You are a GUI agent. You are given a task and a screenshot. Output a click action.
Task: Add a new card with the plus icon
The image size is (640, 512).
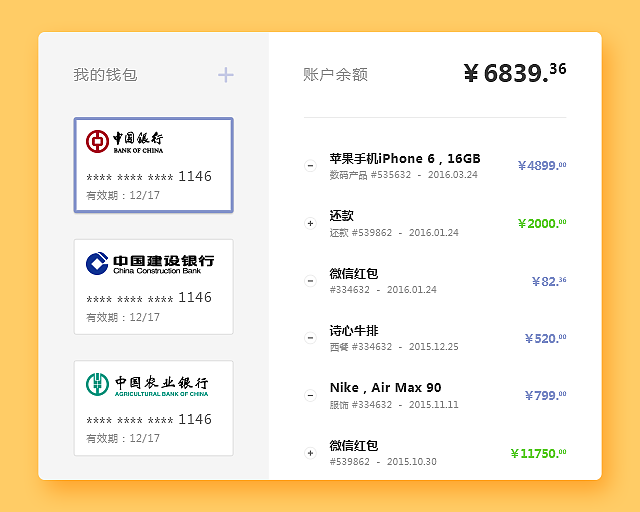tap(226, 75)
